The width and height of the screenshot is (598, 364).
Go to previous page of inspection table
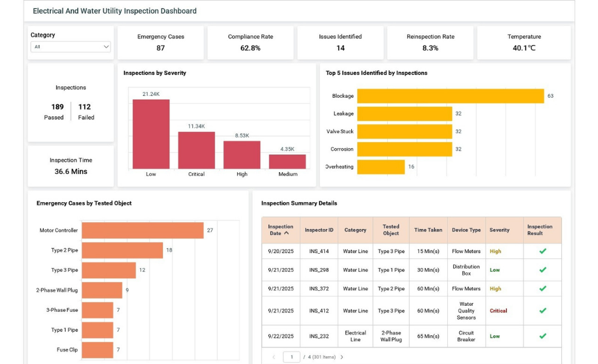tap(274, 357)
